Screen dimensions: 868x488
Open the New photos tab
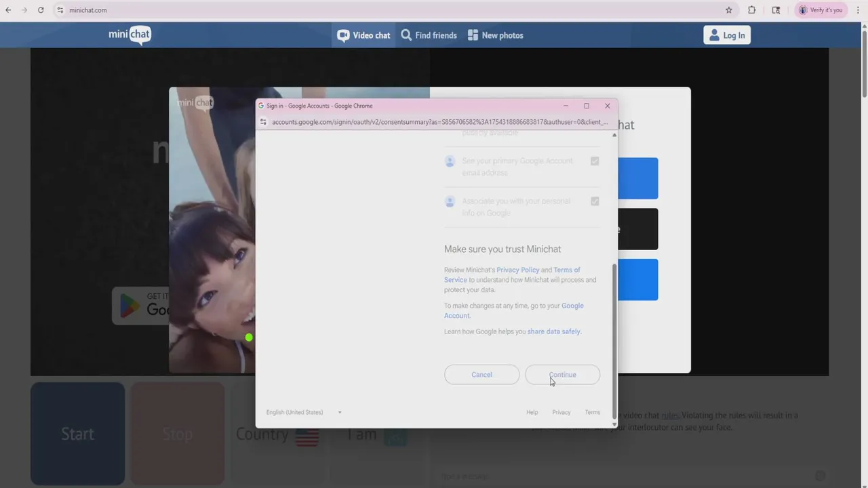click(496, 35)
